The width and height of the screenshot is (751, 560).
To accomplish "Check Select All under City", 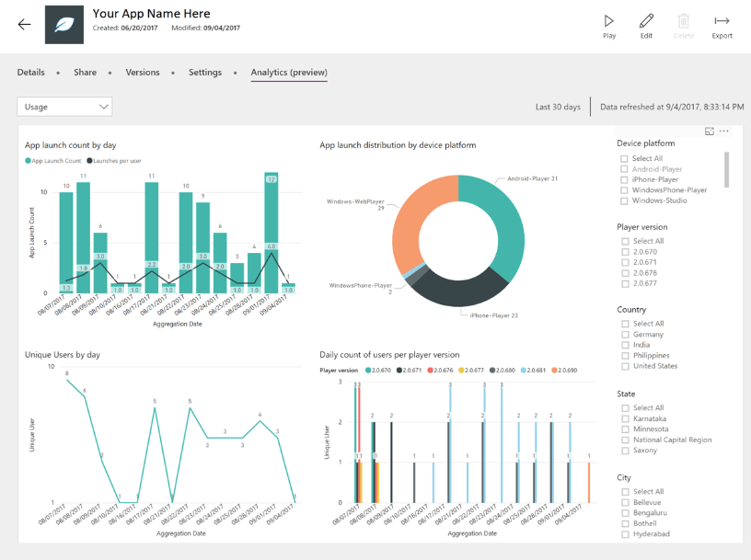I will coord(625,492).
